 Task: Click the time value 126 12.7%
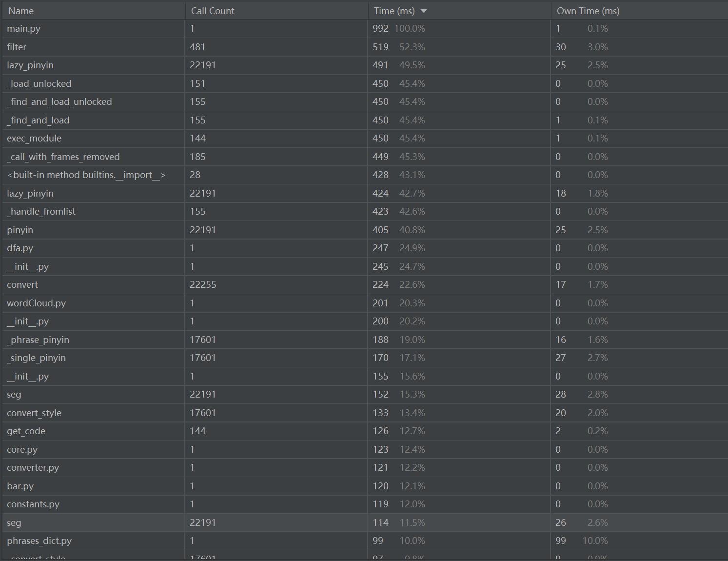(x=399, y=431)
